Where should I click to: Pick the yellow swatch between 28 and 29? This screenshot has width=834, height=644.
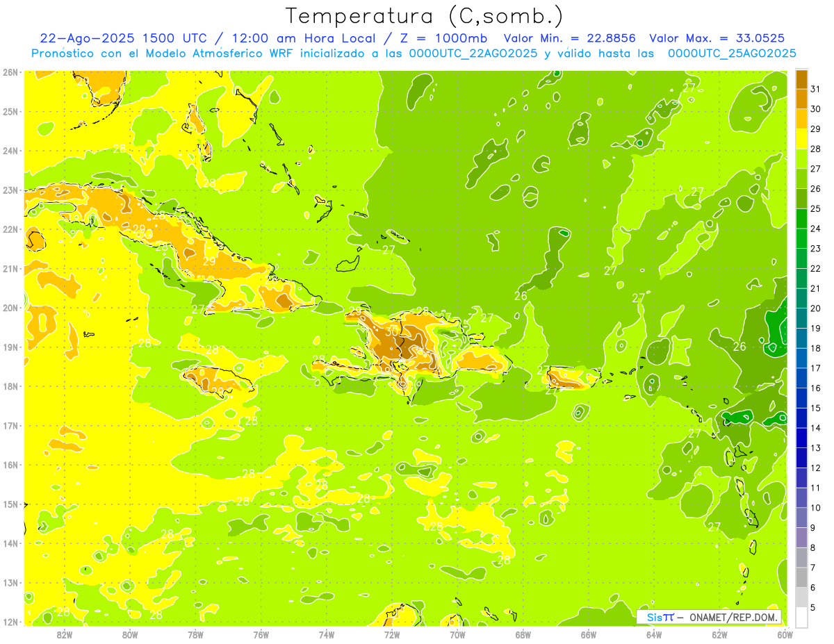pyautogui.click(x=801, y=139)
